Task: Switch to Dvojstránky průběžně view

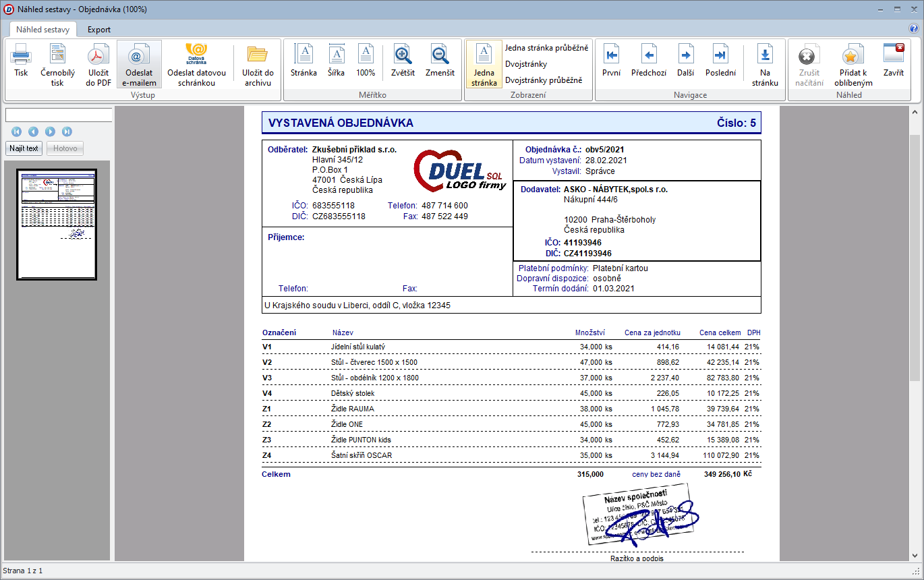Action: pyautogui.click(x=544, y=80)
